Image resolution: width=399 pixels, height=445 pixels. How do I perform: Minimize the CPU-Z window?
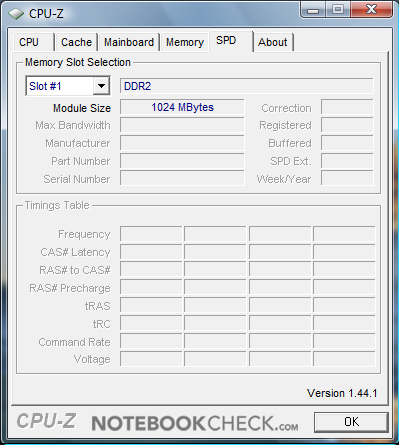coord(312,10)
